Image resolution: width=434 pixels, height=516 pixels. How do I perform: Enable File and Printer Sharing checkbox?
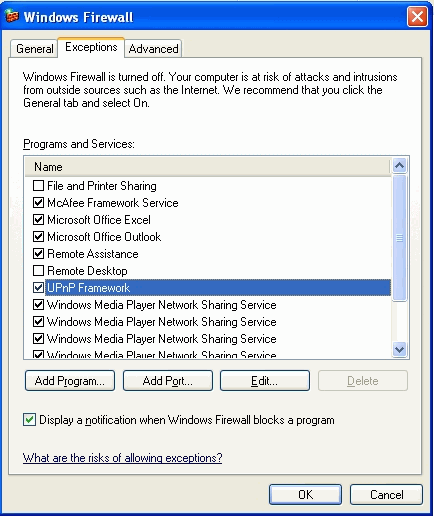click(38, 185)
